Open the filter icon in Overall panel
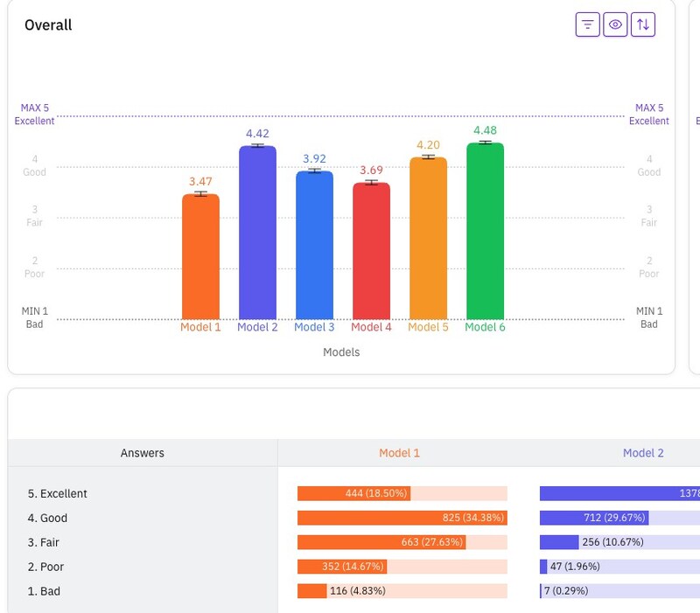The image size is (700, 613). pos(587,24)
